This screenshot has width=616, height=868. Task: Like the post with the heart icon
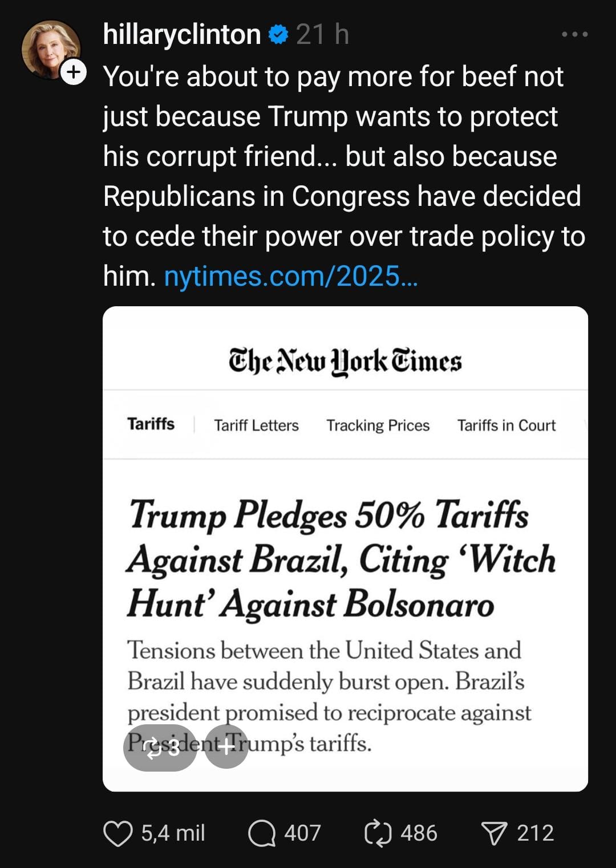118,833
